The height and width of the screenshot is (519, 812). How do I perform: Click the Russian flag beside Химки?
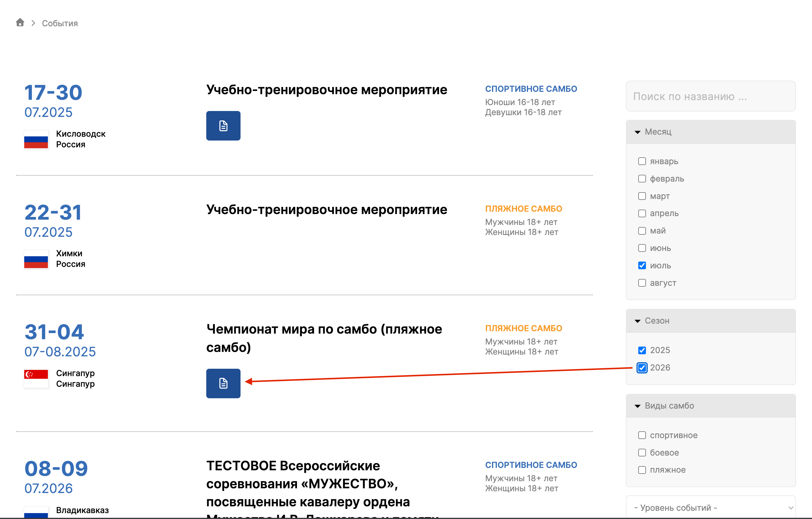tap(36, 259)
